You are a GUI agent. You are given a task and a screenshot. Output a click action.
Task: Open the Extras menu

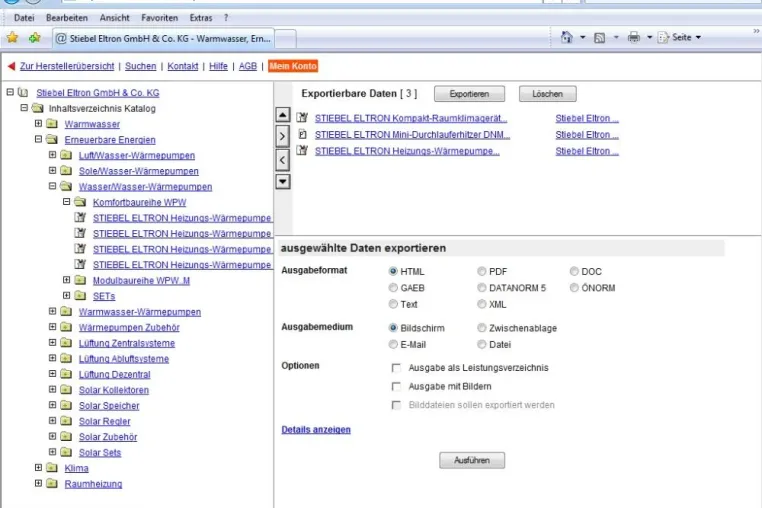tap(201, 18)
